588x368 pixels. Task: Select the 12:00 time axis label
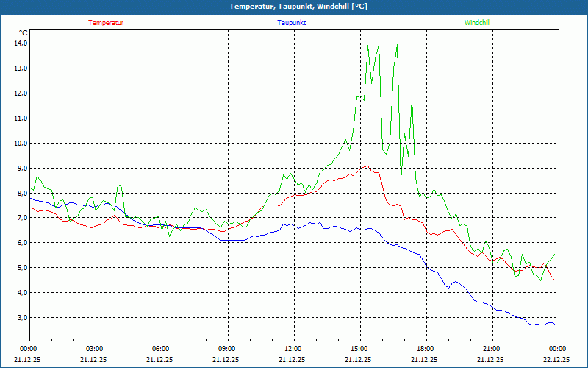point(293,349)
